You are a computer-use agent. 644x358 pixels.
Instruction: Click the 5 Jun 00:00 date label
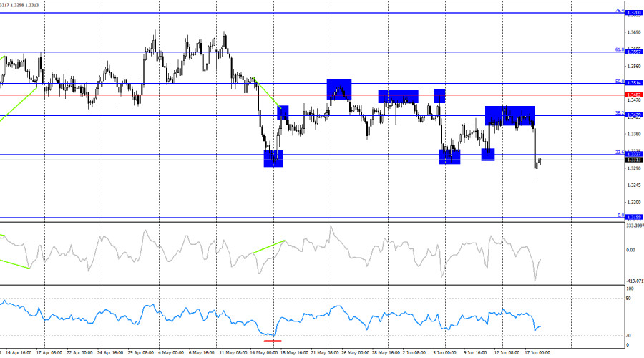[x=444, y=353]
